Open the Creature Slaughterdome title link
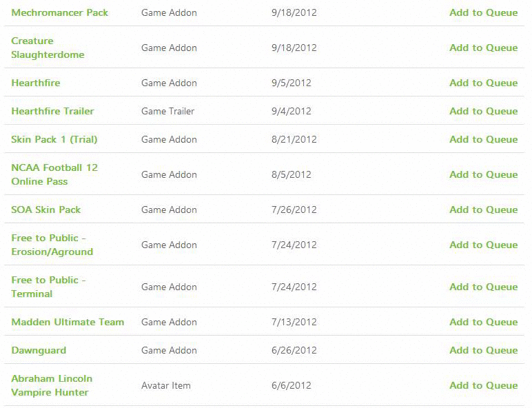The width and height of the screenshot is (532, 408). tap(48, 48)
